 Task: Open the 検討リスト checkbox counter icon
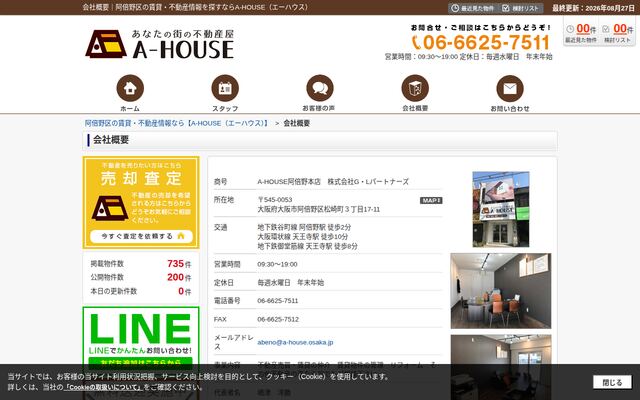click(x=617, y=33)
